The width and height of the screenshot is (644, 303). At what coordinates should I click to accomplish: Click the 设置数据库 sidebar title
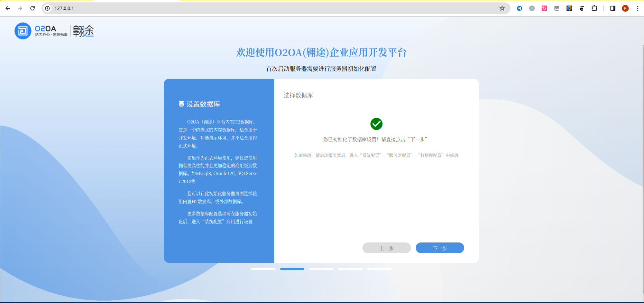pyautogui.click(x=203, y=104)
